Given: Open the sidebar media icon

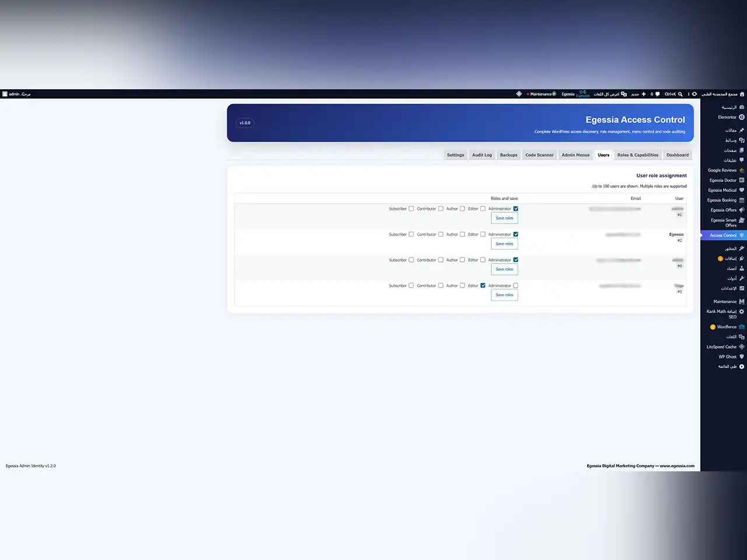Looking at the screenshot, I should [x=742, y=140].
